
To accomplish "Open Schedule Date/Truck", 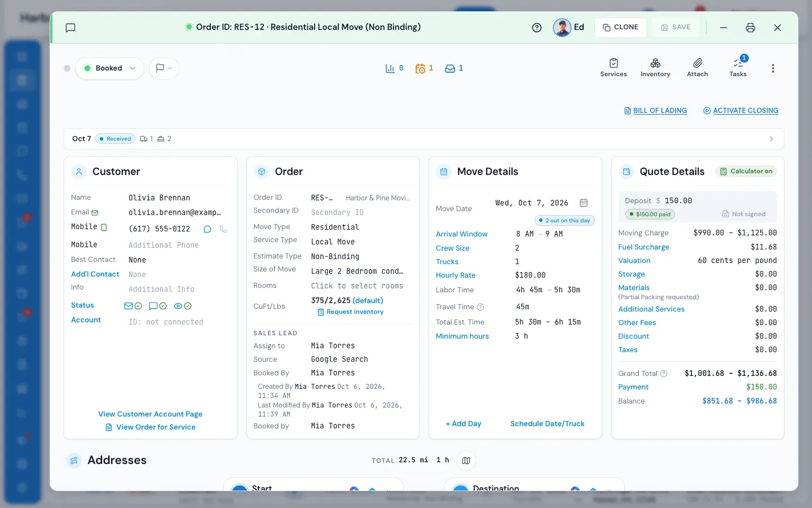I will tap(548, 424).
